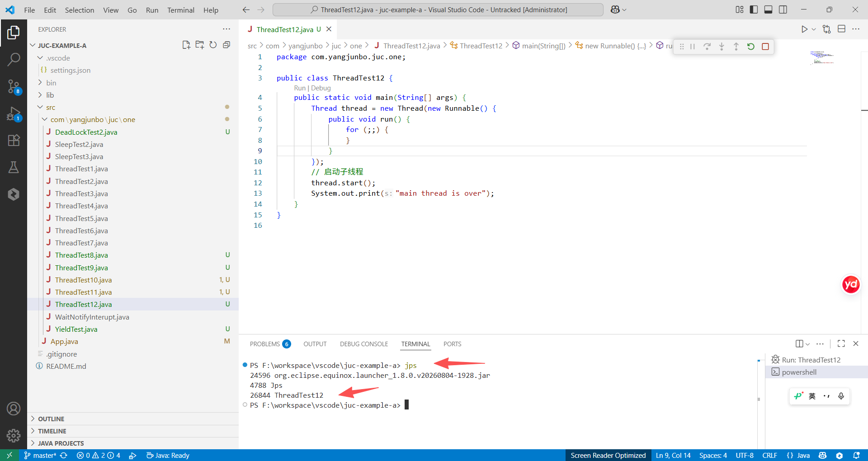
Task: Open the Source Control view
Action: point(14,86)
